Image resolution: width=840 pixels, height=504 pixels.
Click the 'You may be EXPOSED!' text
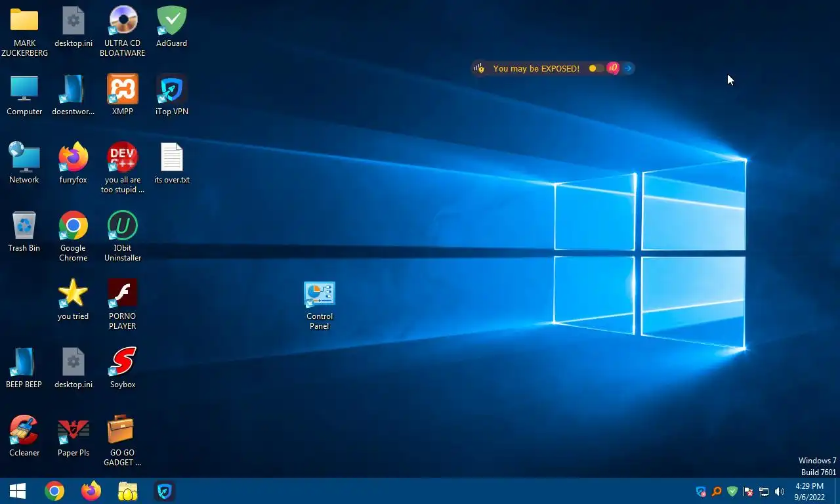click(536, 68)
